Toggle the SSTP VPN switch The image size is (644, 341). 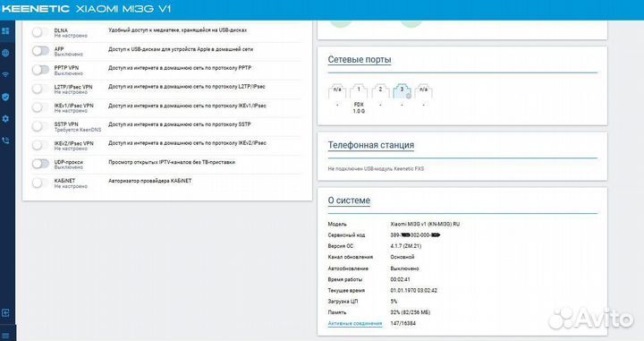[x=40, y=126]
